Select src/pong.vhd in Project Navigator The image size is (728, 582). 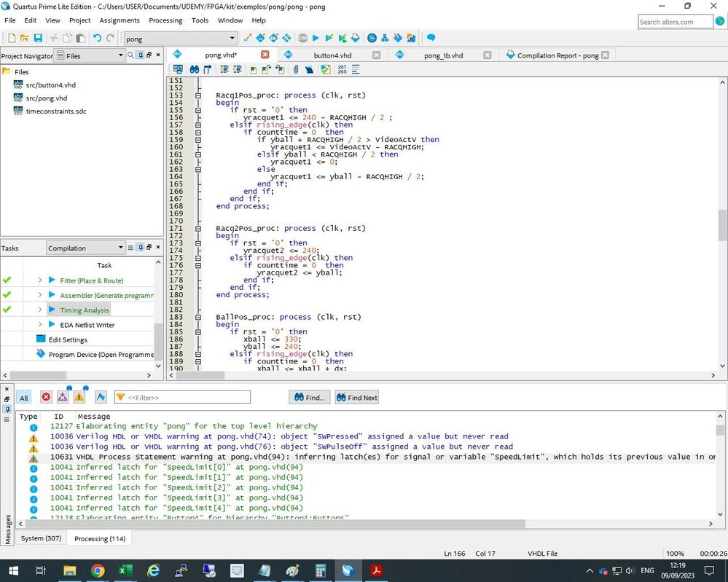[46, 98]
